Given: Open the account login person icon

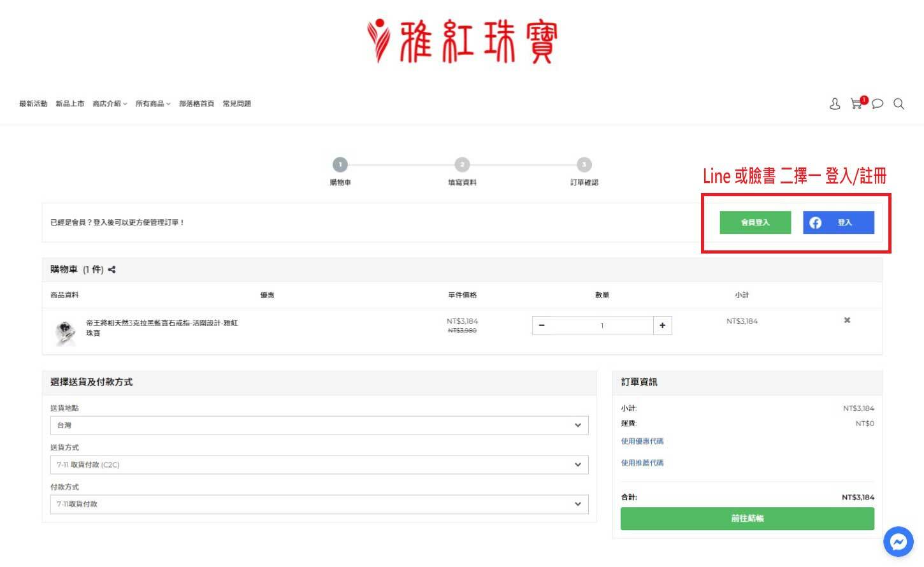Looking at the screenshot, I should [835, 104].
